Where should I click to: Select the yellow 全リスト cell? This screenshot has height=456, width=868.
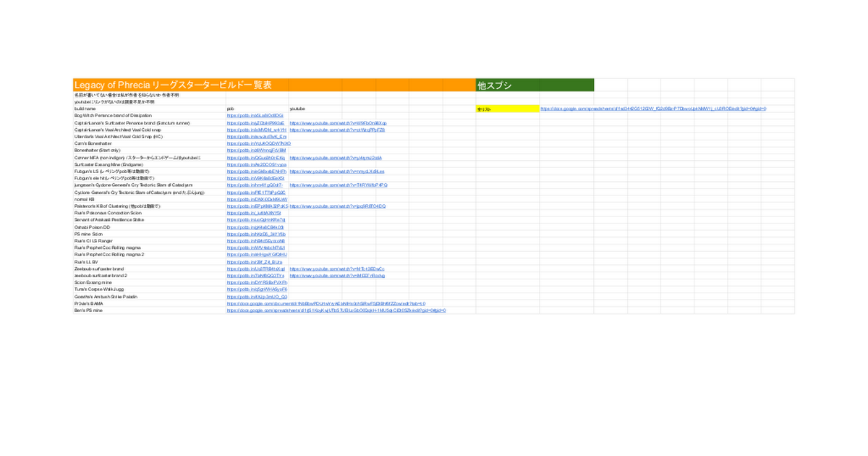[x=506, y=109]
